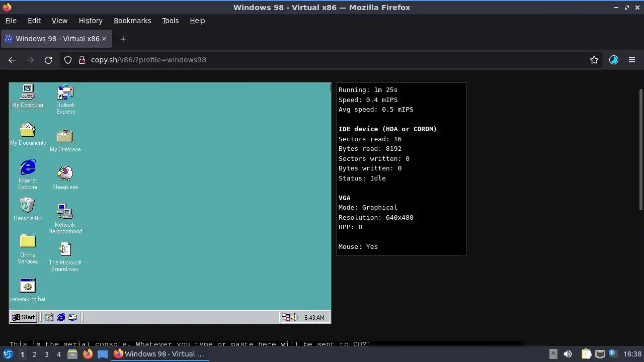Bookmark this page with the star icon
644x362 pixels.
pos(594,60)
